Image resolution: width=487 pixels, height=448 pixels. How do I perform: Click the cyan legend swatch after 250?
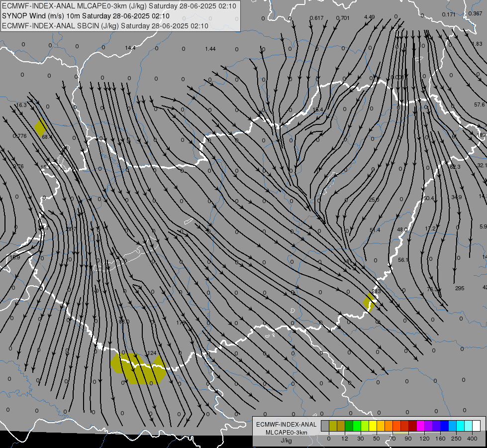tap(460, 426)
